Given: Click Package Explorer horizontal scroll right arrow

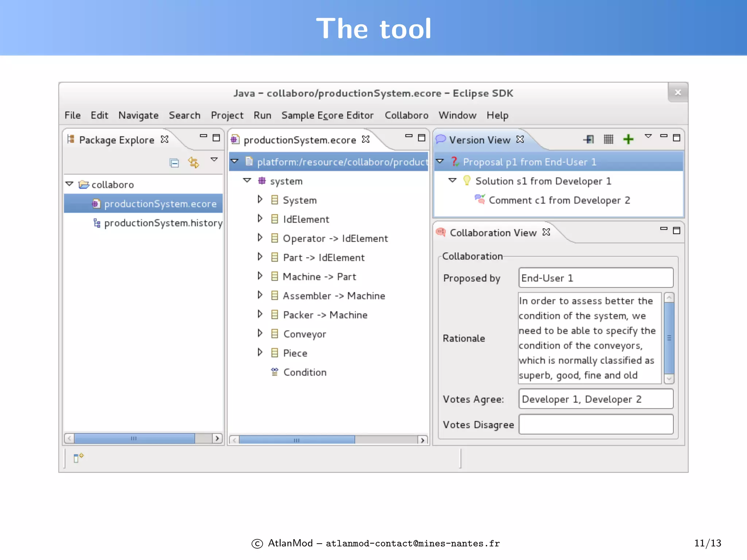Looking at the screenshot, I should point(217,438).
